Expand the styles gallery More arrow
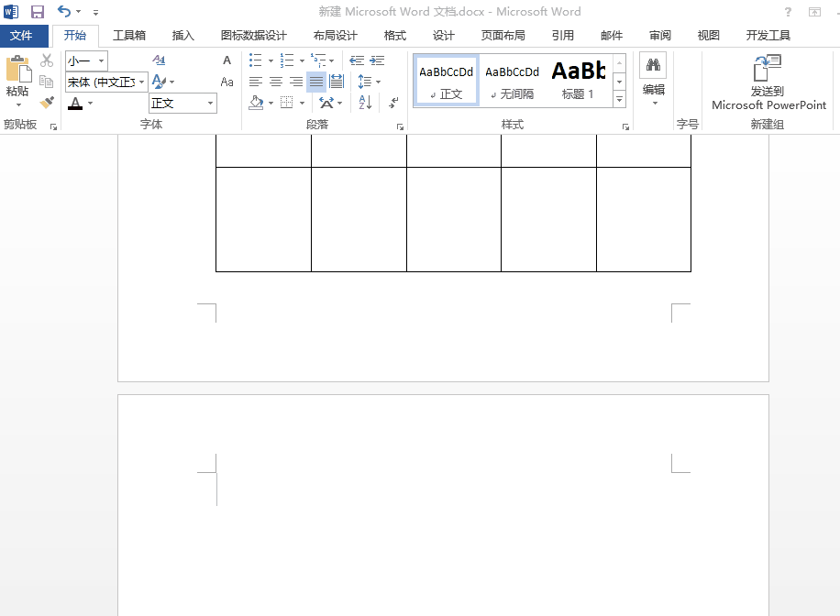 [x=620, y=99]
